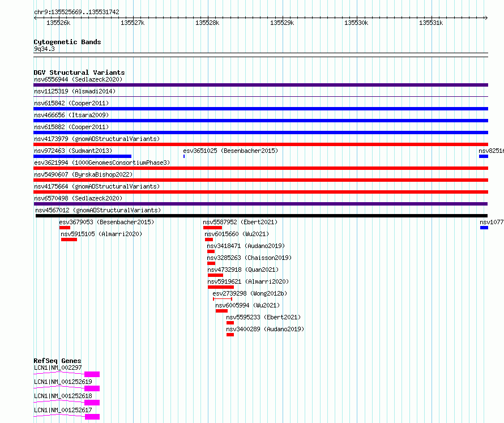Click the red nsv4732918 variant bar
The height and width of the screenshot is (423, 504).
215,275
